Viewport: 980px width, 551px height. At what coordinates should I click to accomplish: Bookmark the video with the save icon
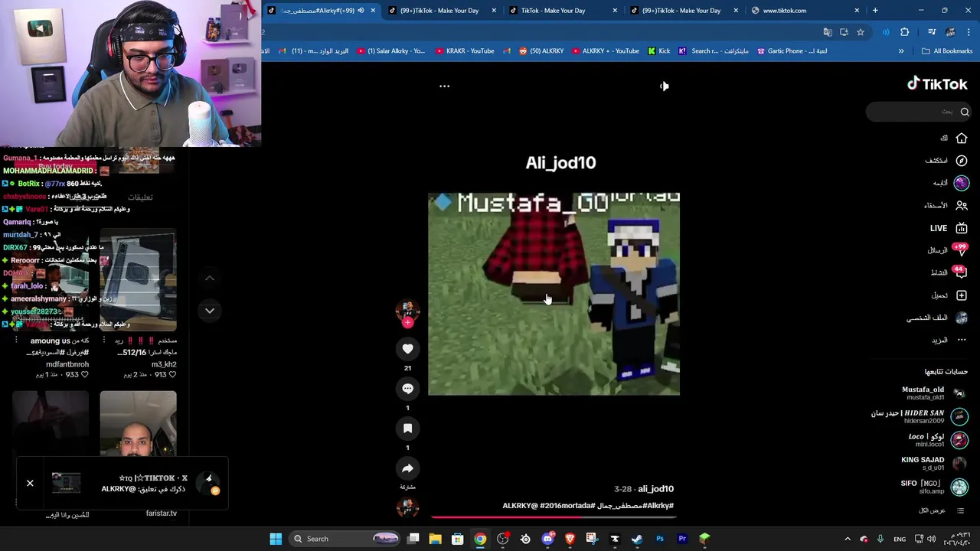(407, 429)
